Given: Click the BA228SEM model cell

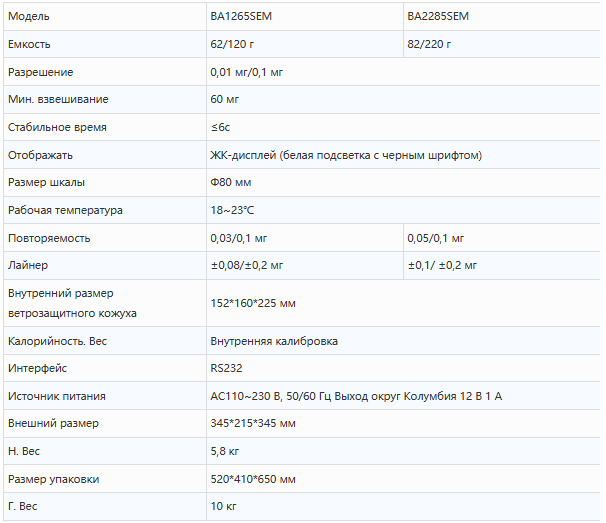Looking at the screenshot, I should tap(438, 17).
